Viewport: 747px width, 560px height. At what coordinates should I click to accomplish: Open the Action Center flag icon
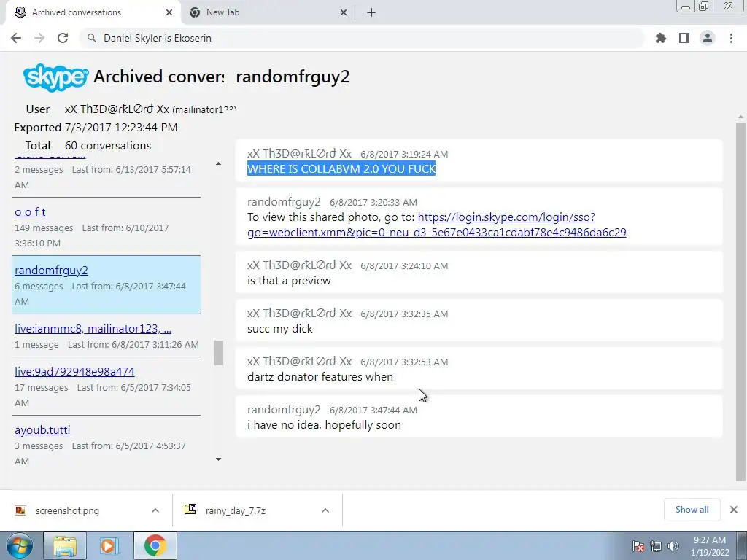[x=638, y=546]
